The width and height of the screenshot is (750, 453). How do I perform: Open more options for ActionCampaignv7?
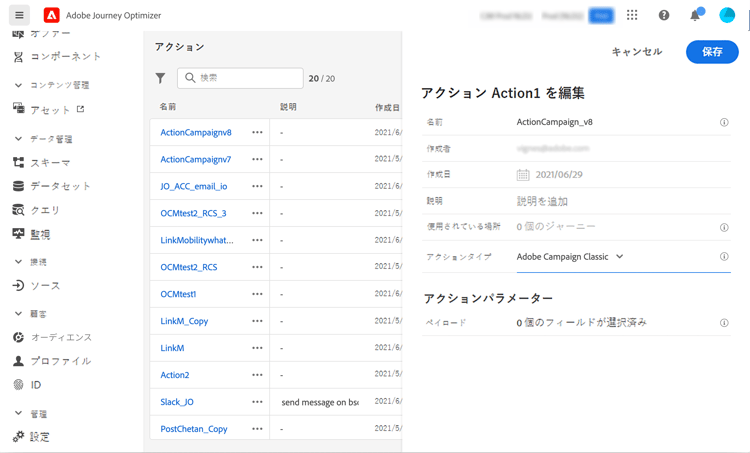click(257, 159)
